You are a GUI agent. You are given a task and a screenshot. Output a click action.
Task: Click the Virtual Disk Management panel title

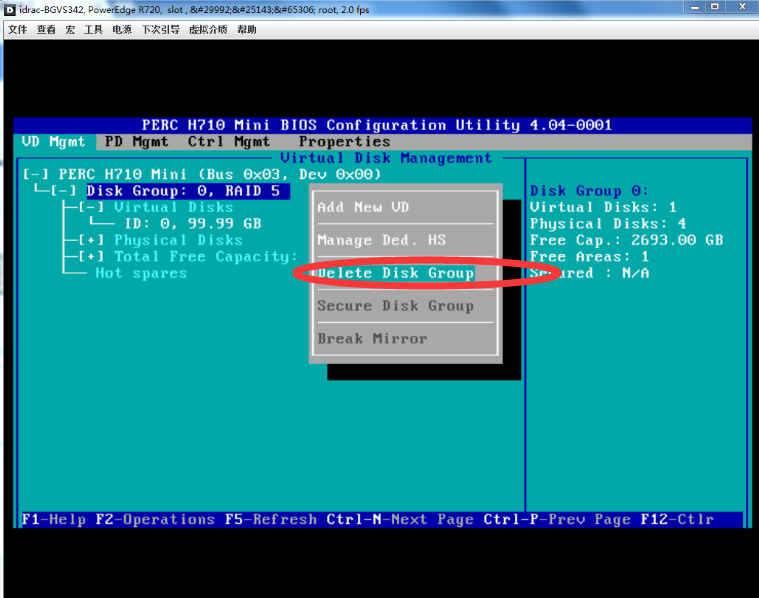click(x=386, y=158)
